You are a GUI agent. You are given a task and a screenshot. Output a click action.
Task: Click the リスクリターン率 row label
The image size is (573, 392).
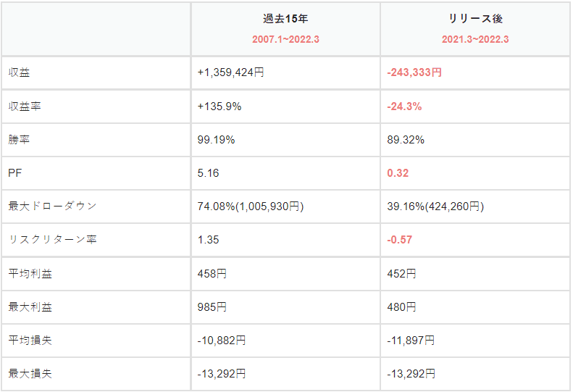point(52,240)
